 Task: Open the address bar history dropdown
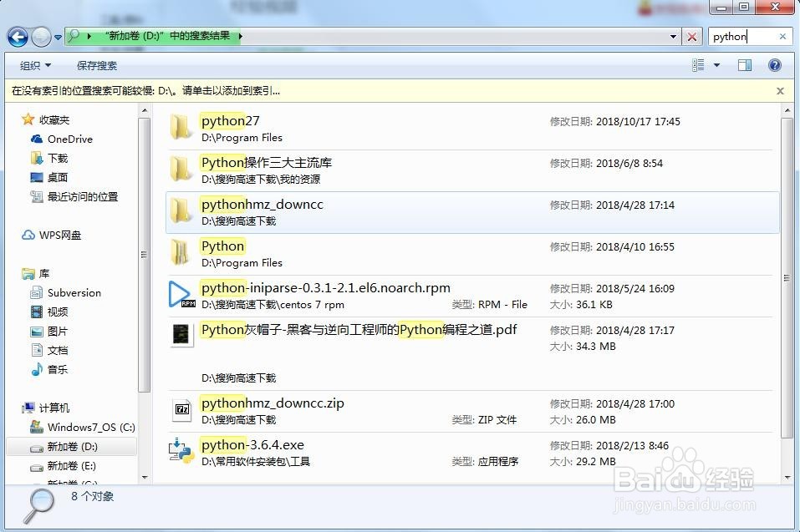pos(673,37)
